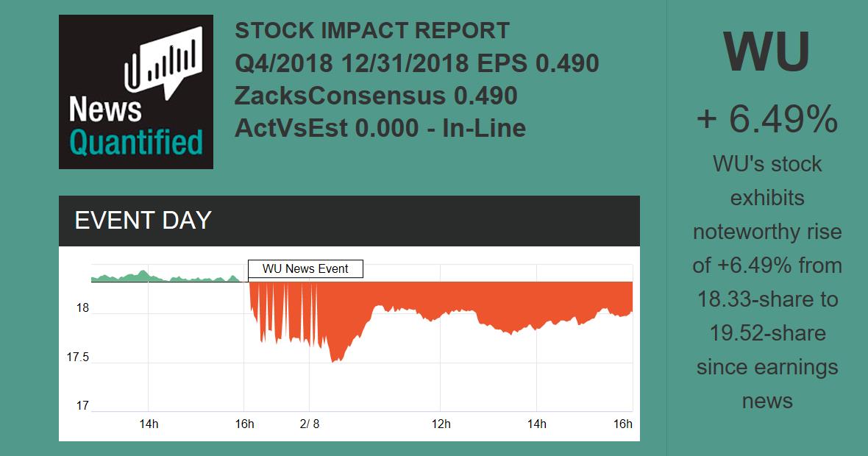Click the 2/ 8 date axis label
This screenshot has width=868, height=456.
(x=310, y=424)
